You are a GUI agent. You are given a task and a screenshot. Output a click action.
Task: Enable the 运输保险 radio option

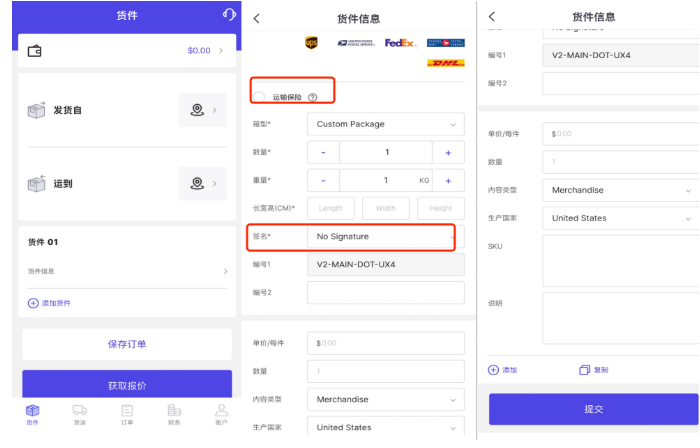tap(259, 97)
